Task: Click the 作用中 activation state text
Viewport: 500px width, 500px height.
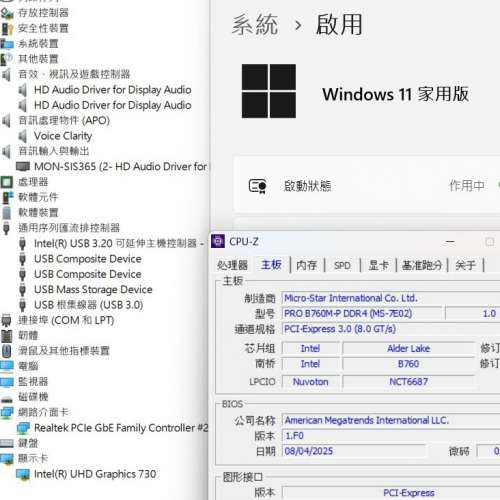Action: click(467, 186)
